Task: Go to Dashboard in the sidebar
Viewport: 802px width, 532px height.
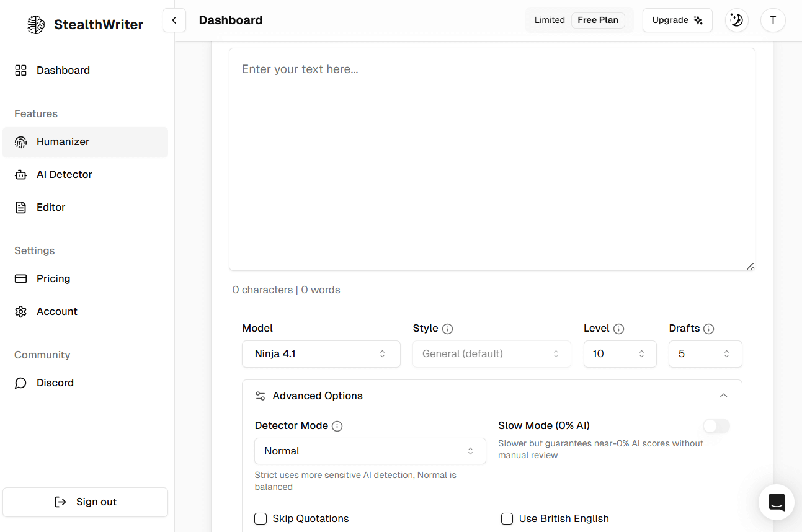Action: pos(85,70)
